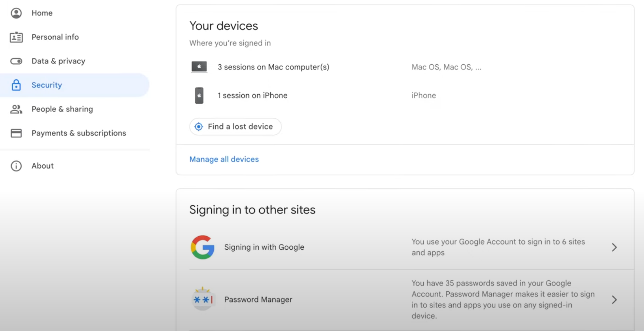The image size is (644, 331).
Task: Navigate to People & sharing
Action: [62, 109]
